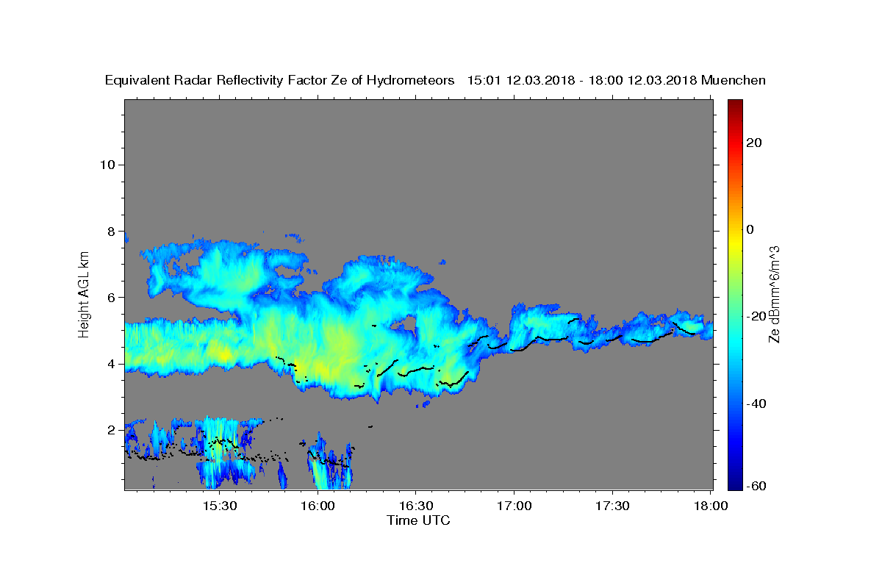Click the '17:00' time tick label
Image resolution: width=882 pixels, height=588 pixels.
[x=514, y=506]
